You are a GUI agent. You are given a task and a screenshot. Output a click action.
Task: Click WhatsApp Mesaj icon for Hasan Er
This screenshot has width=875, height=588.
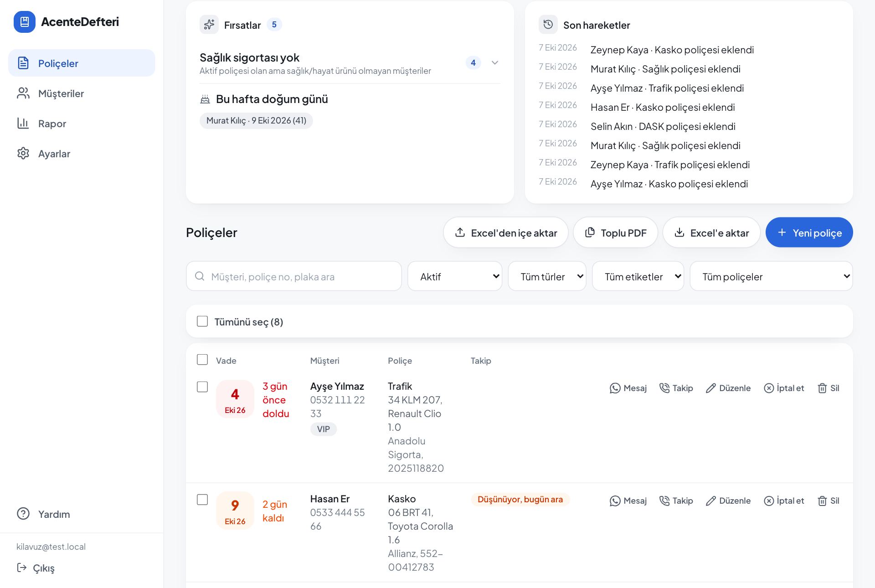[x=615, y=501]
